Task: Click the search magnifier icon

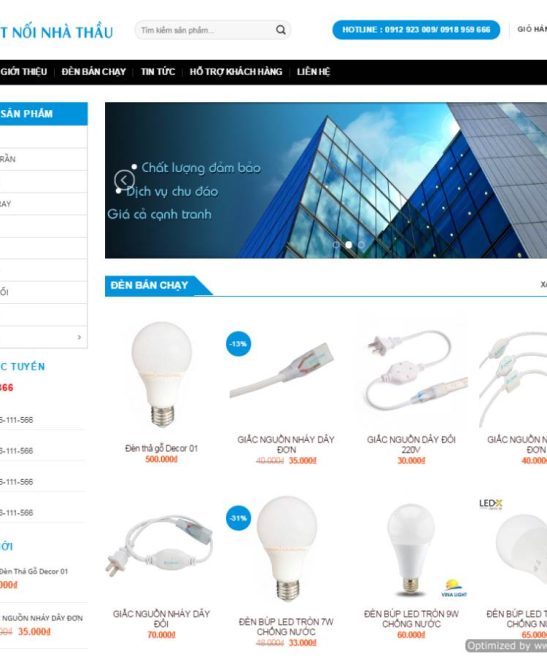Action: pyautogui.click(x=281, y=30)
